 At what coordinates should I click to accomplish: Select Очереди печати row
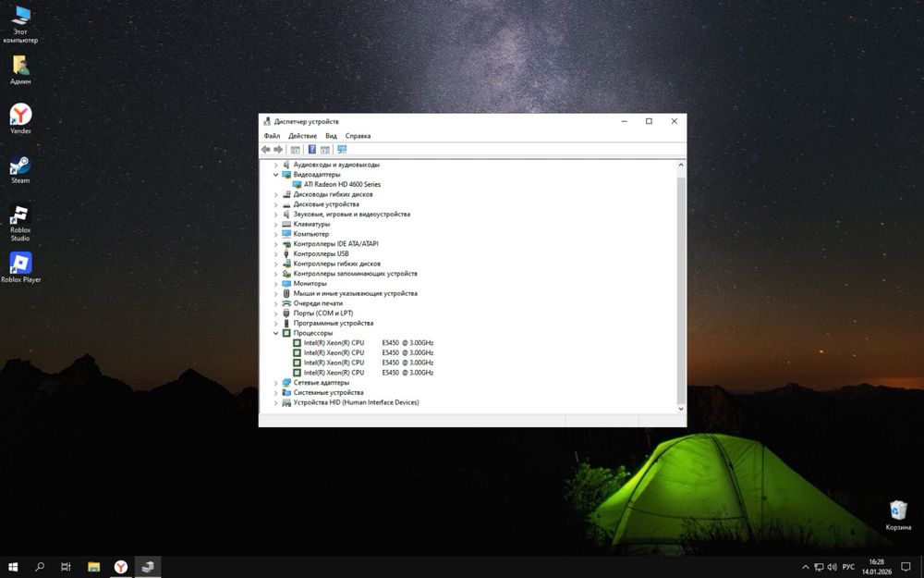318,303
